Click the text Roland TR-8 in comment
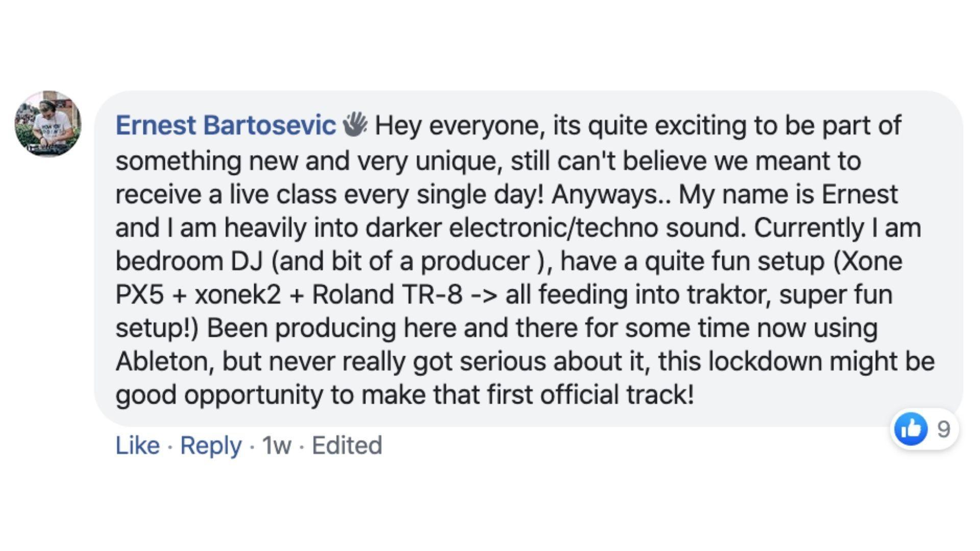The image size is (980, 551). point(387,294)
